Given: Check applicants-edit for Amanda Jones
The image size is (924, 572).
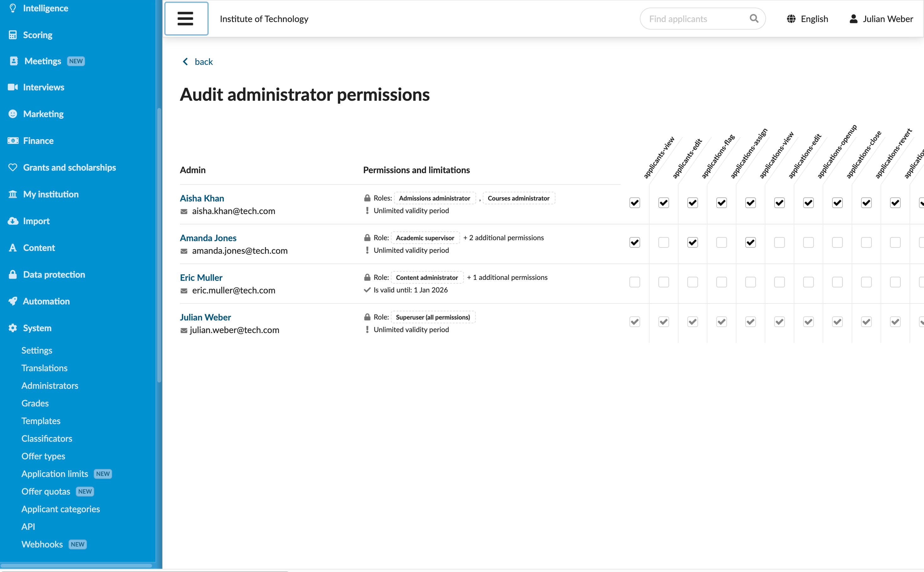Looking at the screenshot, I should [663, 242].
